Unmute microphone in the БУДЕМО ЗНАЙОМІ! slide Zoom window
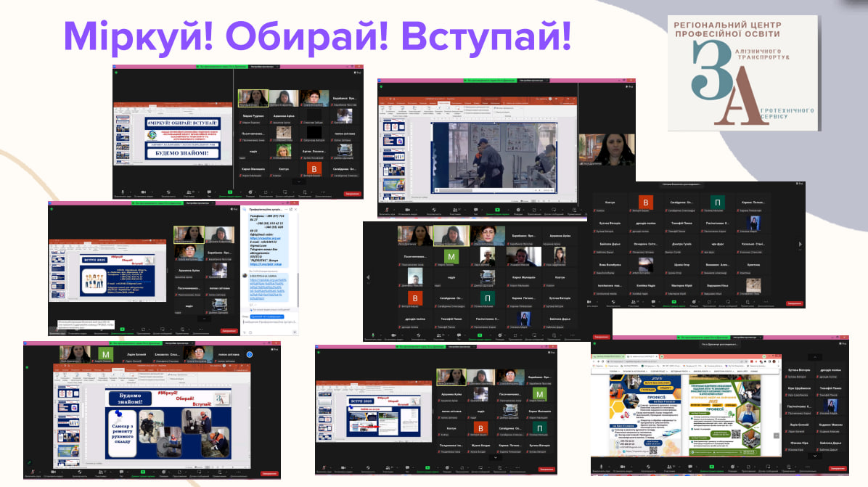868x487 pixels. 123,193
